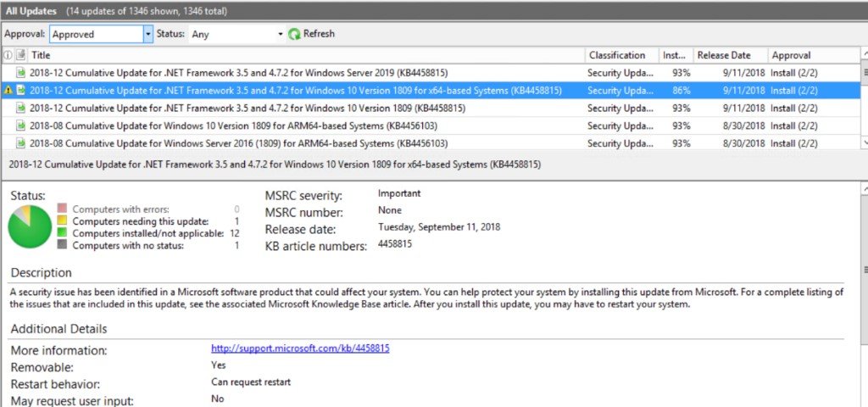Click gray swatch for Computers with no status
This screenshot has width=868, height=407.
coord(62,245)
